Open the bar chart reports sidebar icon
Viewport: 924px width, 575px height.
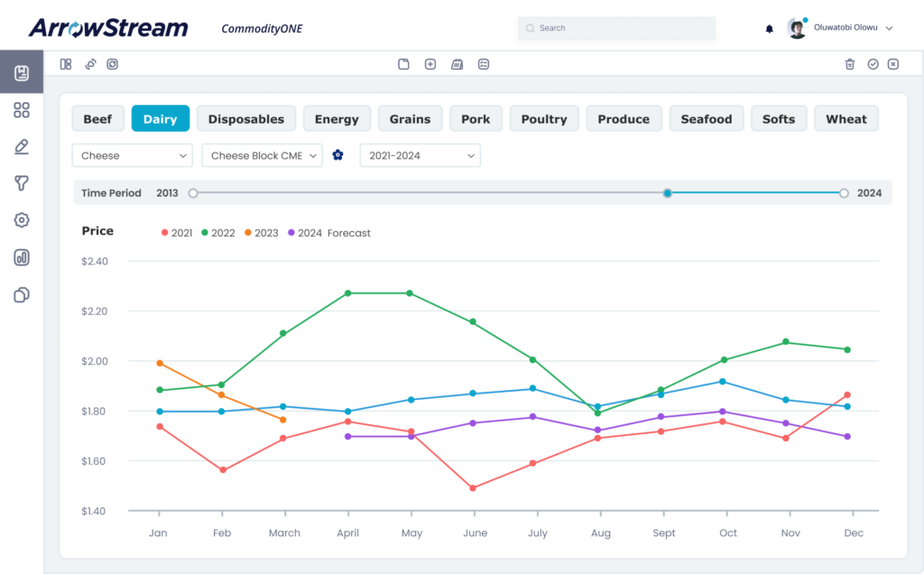(x=22, y=257)
